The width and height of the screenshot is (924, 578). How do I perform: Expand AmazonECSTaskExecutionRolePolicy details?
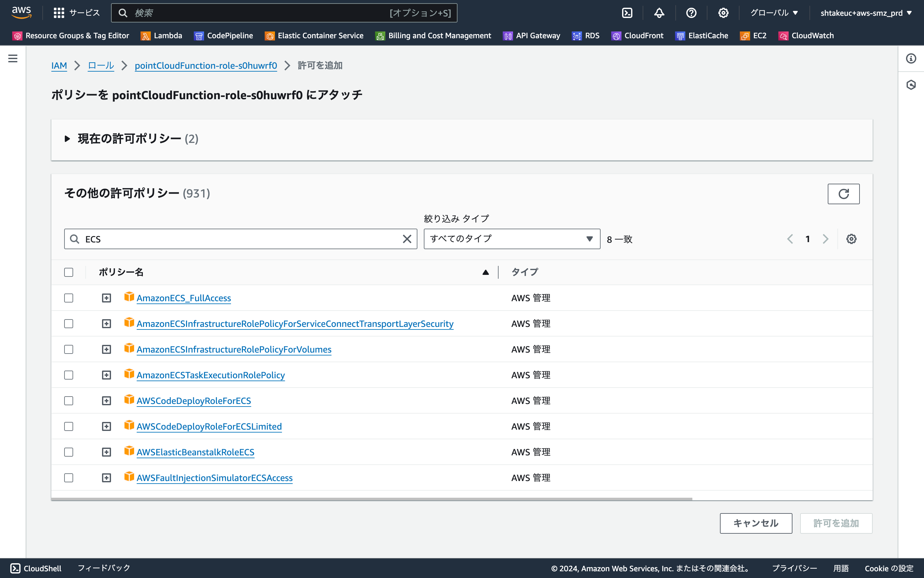[106, 375]
